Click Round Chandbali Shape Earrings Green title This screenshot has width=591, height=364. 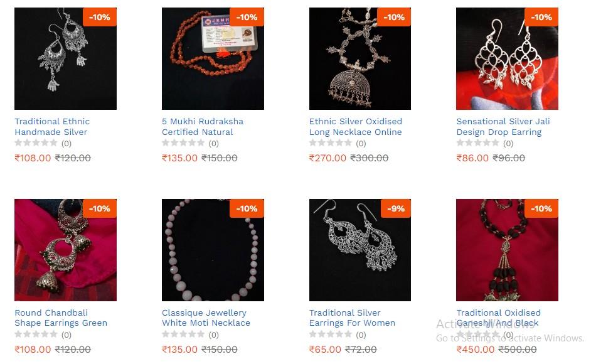tap(61, 318)
